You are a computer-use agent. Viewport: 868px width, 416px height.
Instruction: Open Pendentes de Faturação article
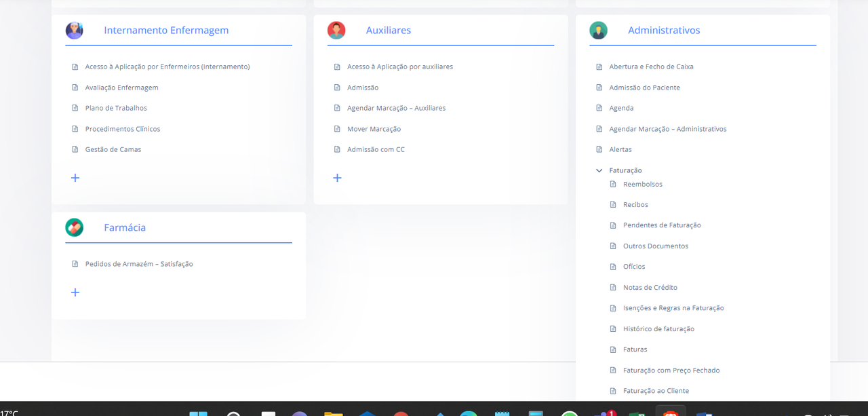point(662,225)
